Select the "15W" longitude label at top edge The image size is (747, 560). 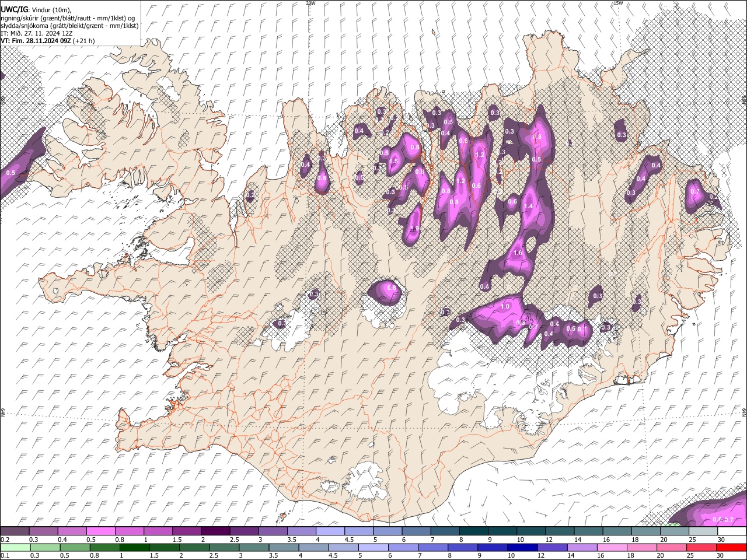pyautogui.click(x=618, y=3)
